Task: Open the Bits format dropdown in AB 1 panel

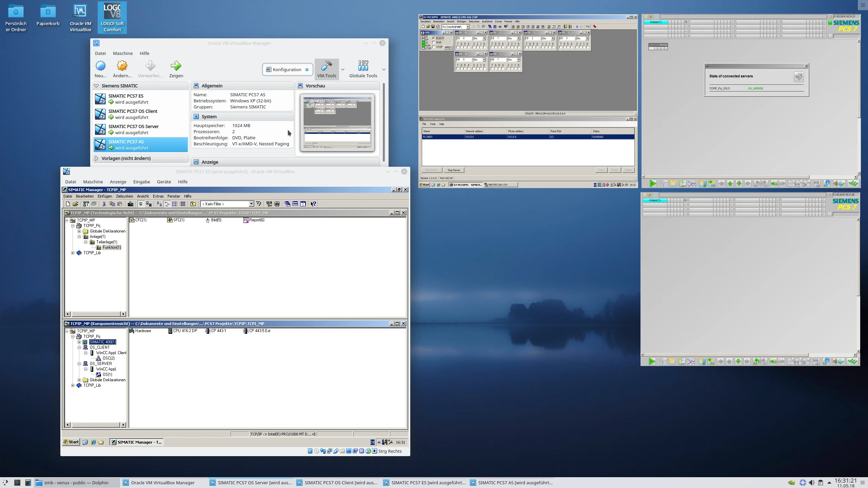Action: (x=518, y=60)
